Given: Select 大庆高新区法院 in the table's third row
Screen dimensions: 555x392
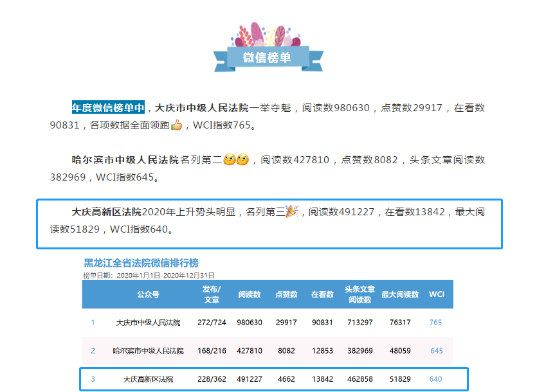Looking at the screenshot, I should pyautogui.click(x=148, y=379).
